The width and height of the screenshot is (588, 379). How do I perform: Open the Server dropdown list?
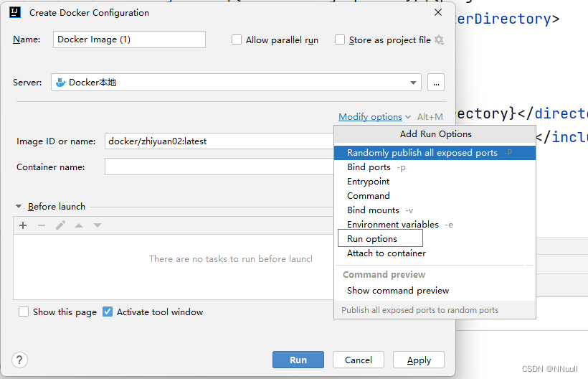413,83
